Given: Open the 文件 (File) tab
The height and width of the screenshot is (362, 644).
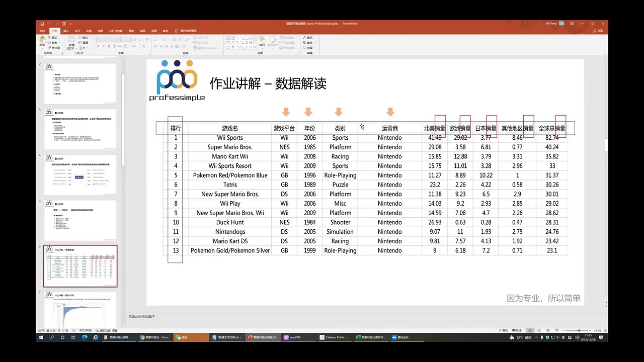Looking at the screenshot, I should (x=42, y=31).
